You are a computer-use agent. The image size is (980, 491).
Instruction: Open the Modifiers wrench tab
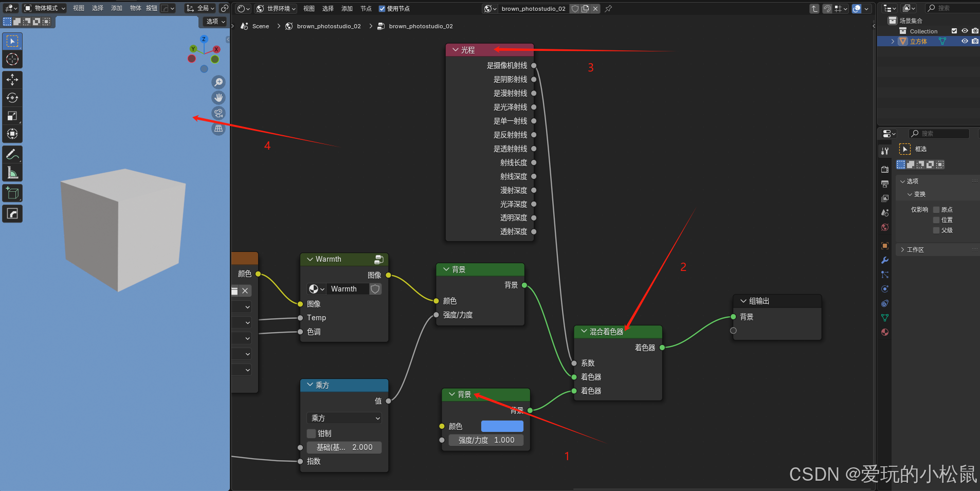point(885,260)
